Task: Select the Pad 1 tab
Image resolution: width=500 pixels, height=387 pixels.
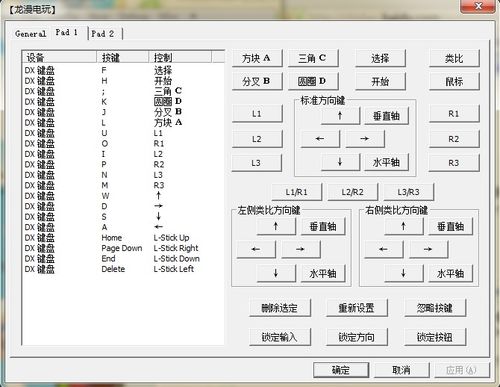Action: tap(67, 32)
